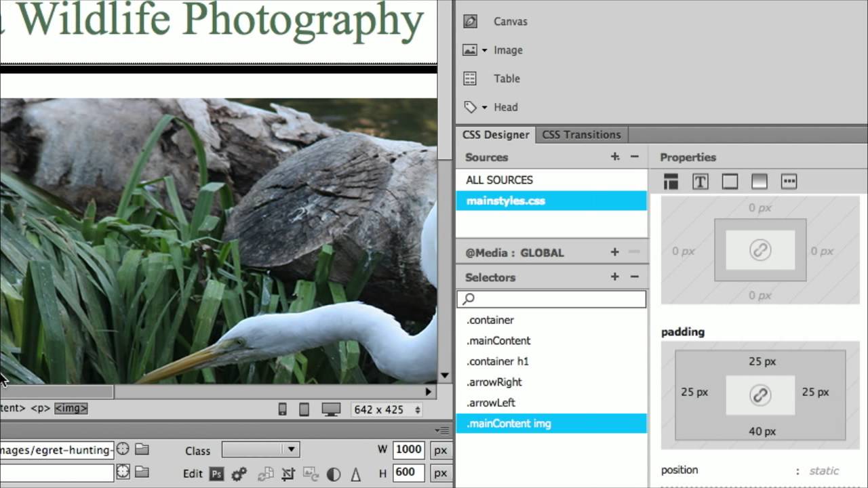
Task: Show Border properties category icon
Action: [x=730, y=182]
